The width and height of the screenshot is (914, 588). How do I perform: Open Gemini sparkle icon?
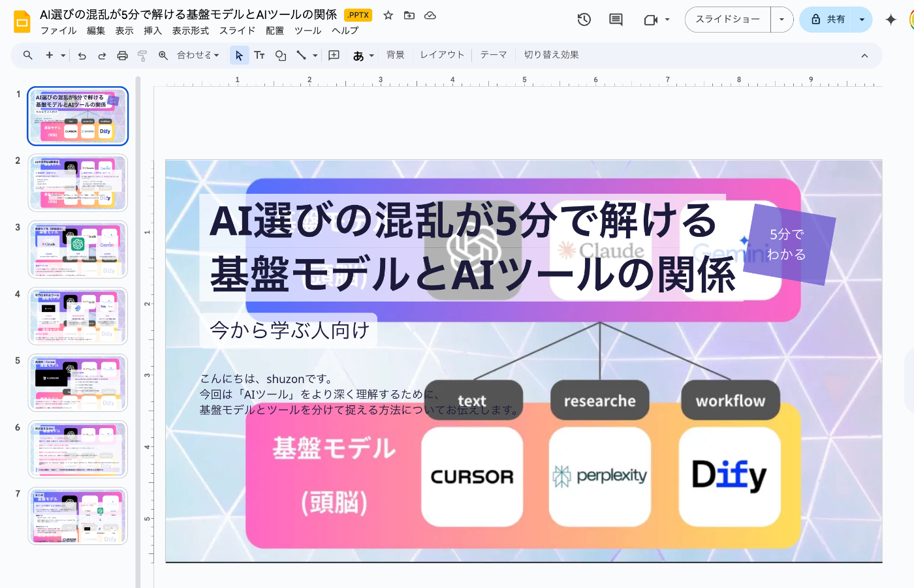click(890, 20)
